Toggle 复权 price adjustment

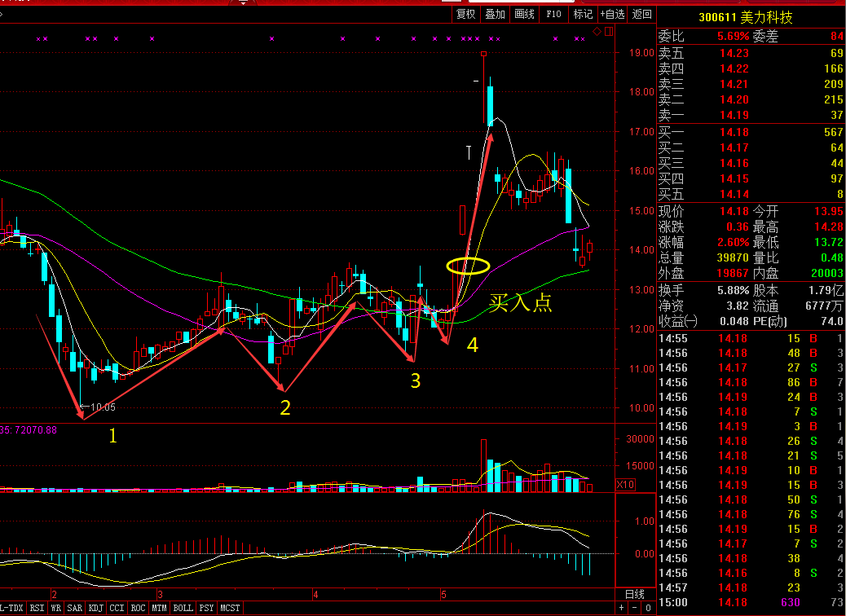pyautogui.click(x=465, y=14)
